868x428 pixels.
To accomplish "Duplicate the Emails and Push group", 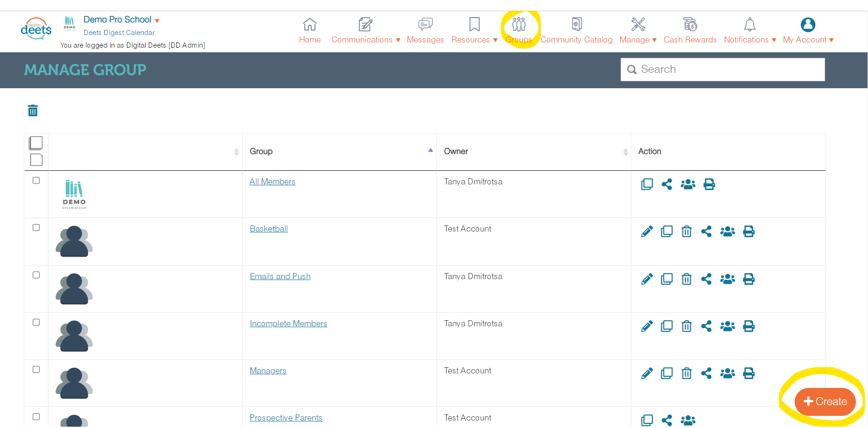I will (667, 279).
